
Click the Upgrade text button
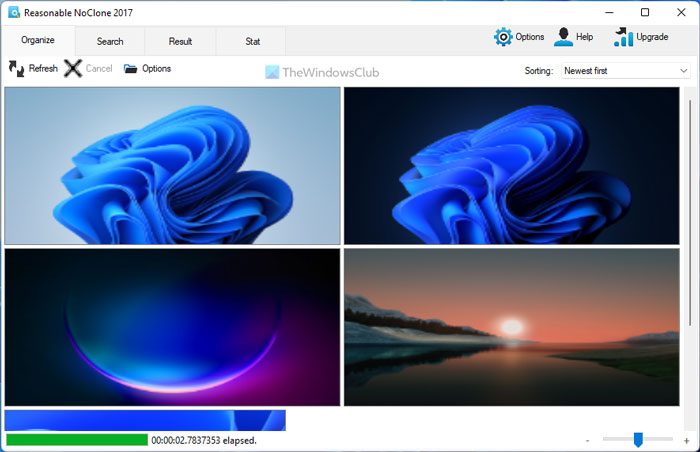click(652, 37)
